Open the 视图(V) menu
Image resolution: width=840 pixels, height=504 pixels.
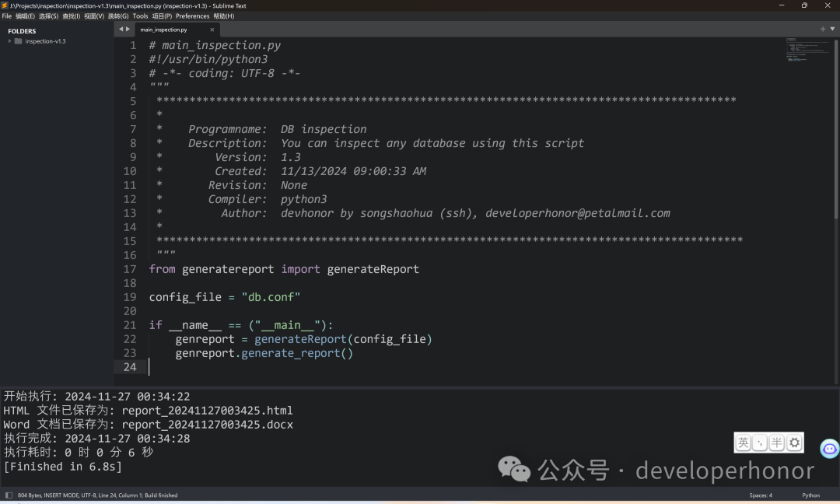pyautogui.click(x=94, y=16)
